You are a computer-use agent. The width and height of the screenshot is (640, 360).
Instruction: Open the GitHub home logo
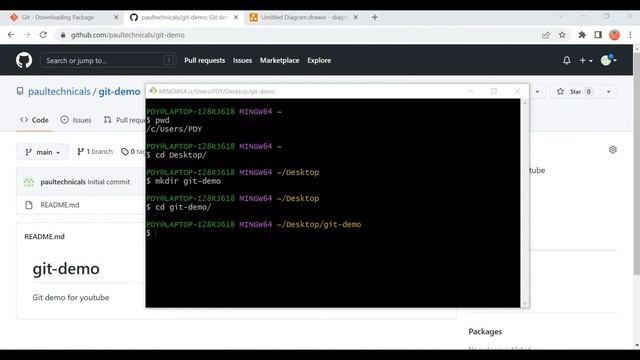24,60
